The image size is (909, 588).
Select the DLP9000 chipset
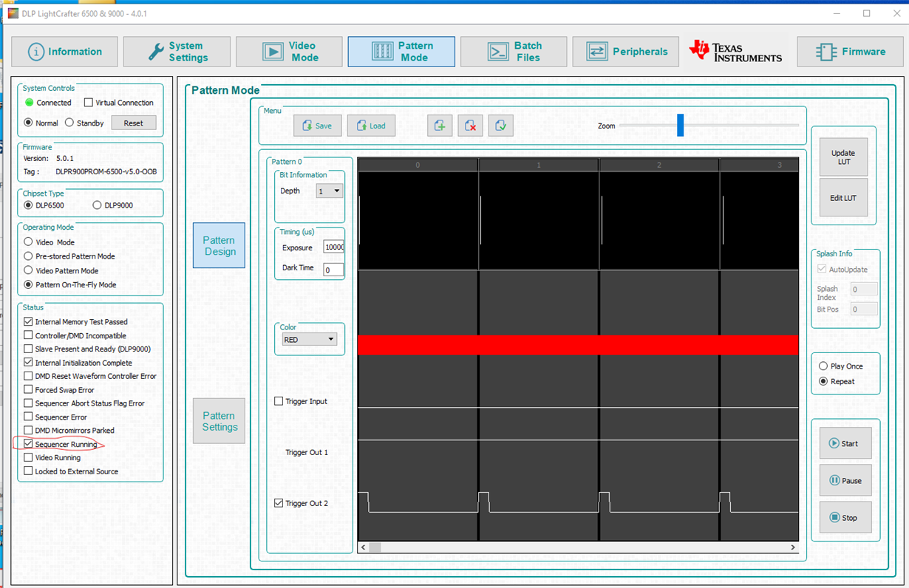97,205
